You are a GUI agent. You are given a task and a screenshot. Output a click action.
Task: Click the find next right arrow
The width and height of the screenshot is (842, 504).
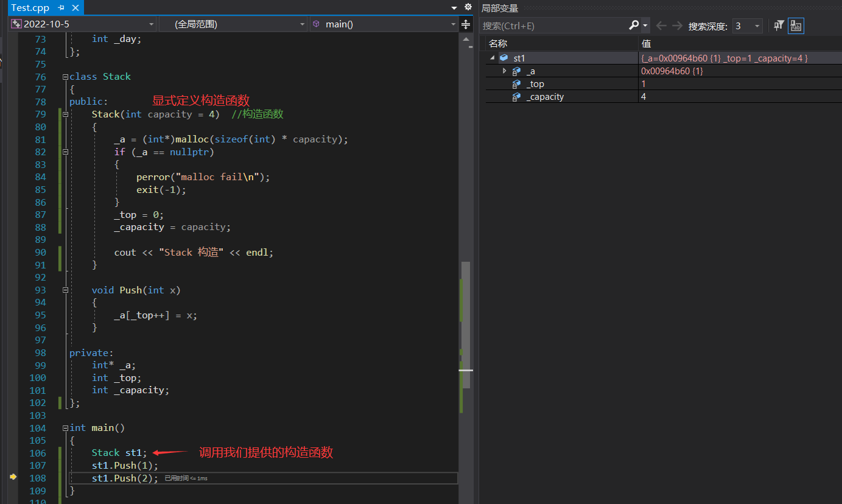point(677,26)
